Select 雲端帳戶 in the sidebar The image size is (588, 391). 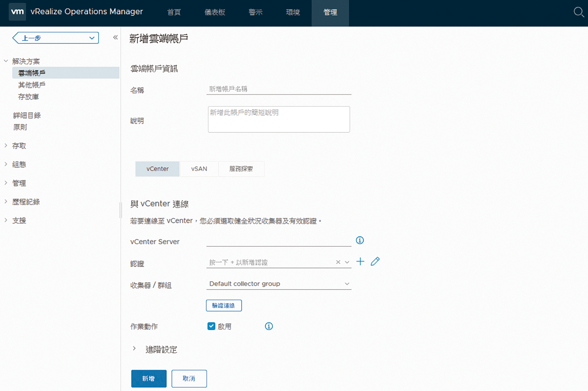pos(66,73)
